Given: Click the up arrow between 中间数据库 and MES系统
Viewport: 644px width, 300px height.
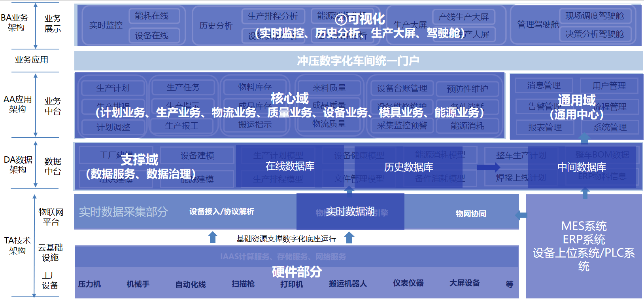Looking at the screenshot, I should coord(585,193).
